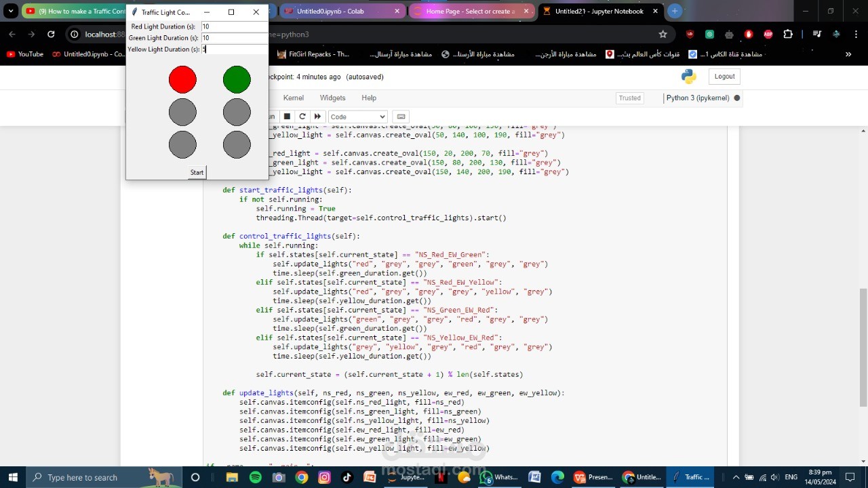
Task: Open Netflix from the taskbar
Action: tap(441, 477)
